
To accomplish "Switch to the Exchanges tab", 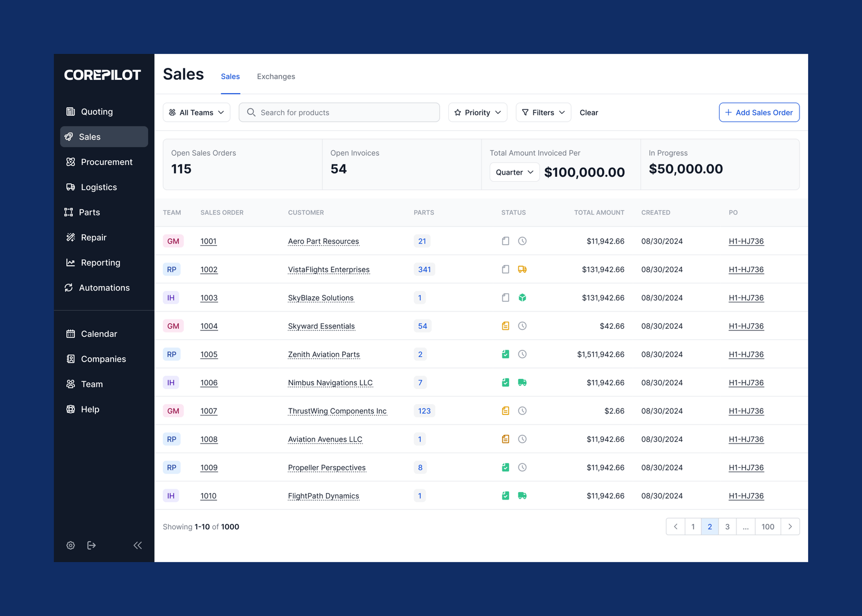I will 276,77.
